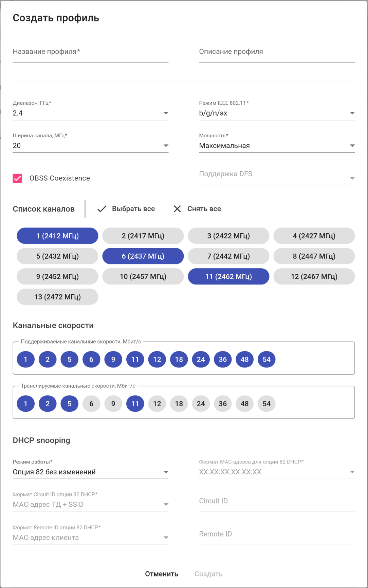Viewport: 368px width, 588px height.
Task: Toggle supported rate 54 Mbit/s
Action: (266, 359)
